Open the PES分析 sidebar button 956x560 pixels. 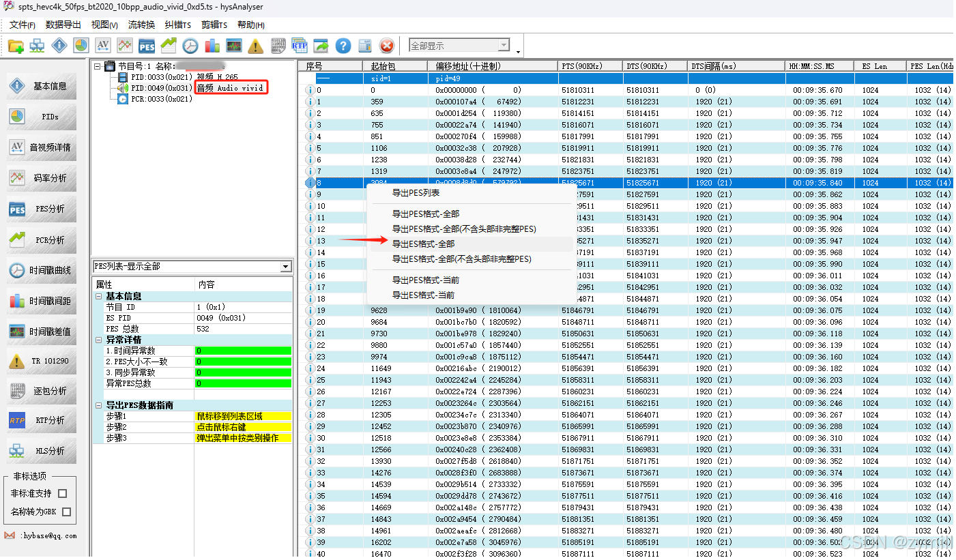click(x=42, y=209)
